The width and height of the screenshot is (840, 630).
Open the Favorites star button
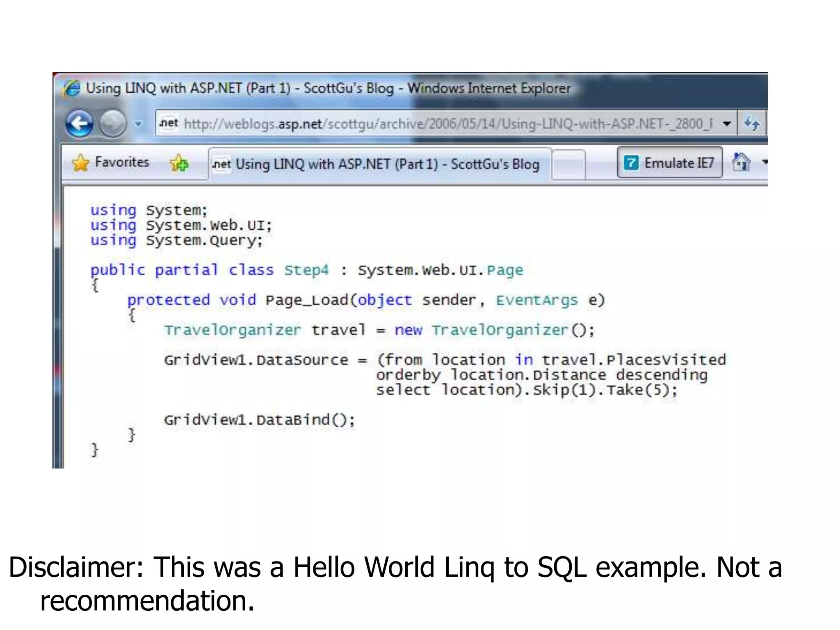(110, 162)
